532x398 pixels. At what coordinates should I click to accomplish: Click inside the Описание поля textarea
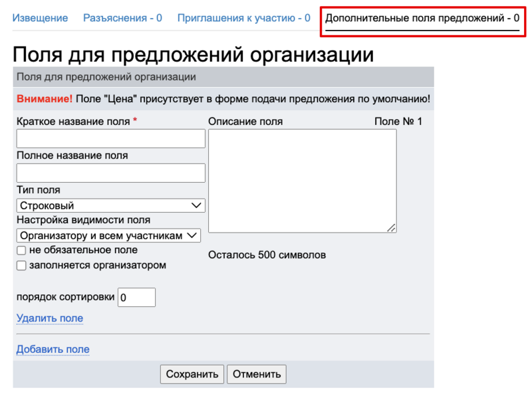tap(302, 181)
